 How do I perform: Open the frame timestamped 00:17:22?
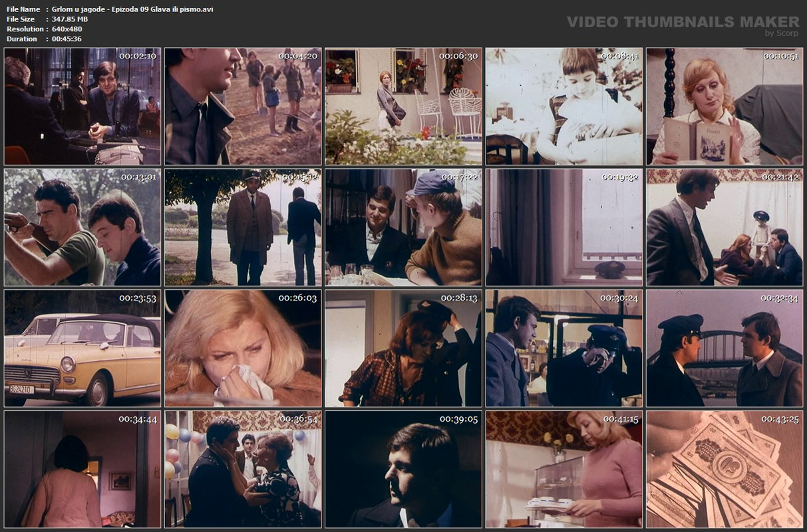point(404,227)
